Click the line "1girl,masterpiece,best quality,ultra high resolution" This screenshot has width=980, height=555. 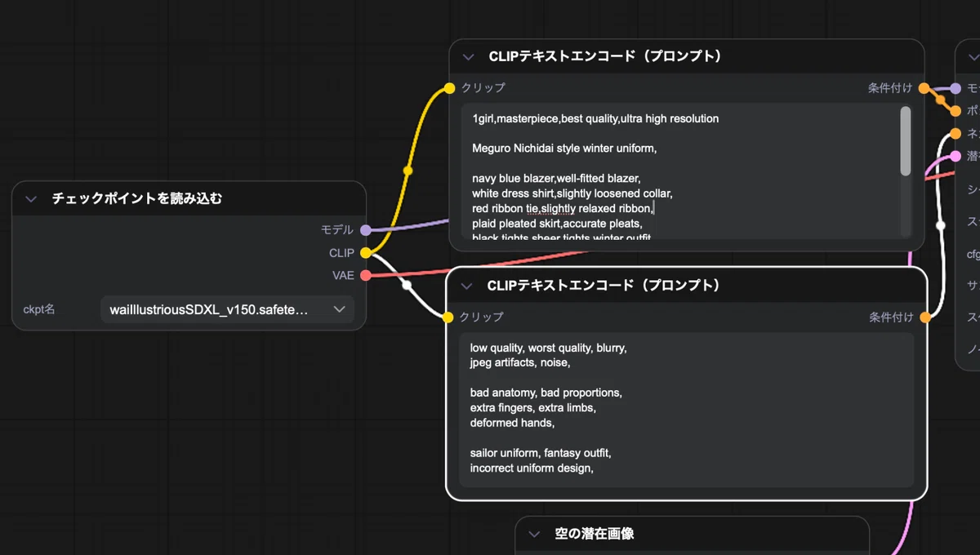(x=595, y=118)
